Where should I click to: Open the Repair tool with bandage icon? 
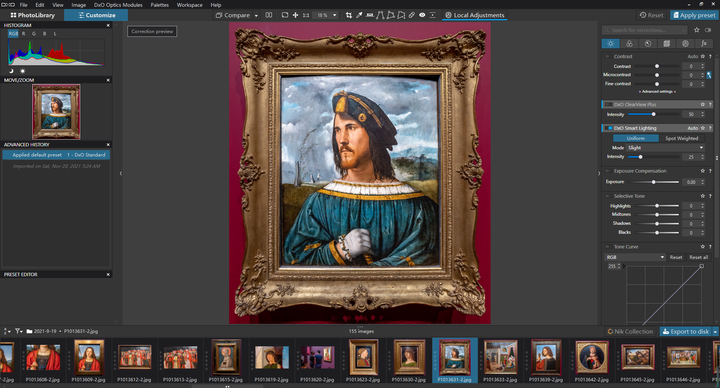[411, 15]
